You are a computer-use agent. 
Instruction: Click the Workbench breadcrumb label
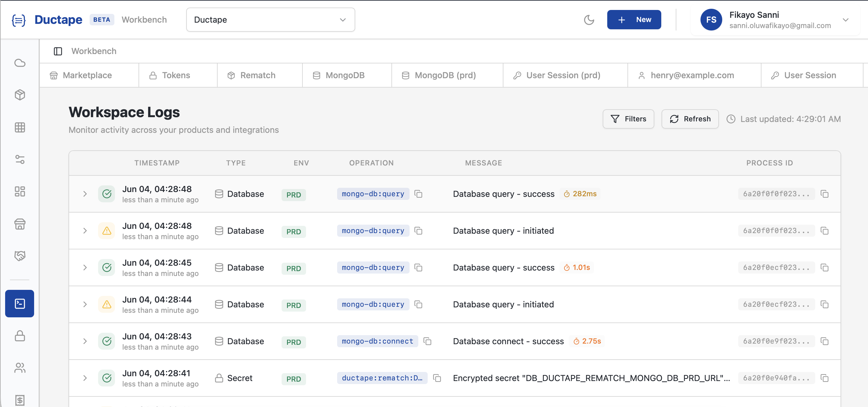pyautogui.click(x=94, y=51)
